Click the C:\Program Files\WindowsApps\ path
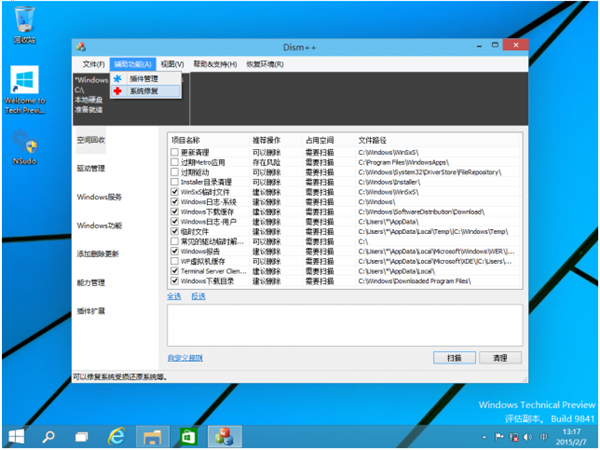Image resolution: width=600 pixels, height=450 pixels. [403, 162]
